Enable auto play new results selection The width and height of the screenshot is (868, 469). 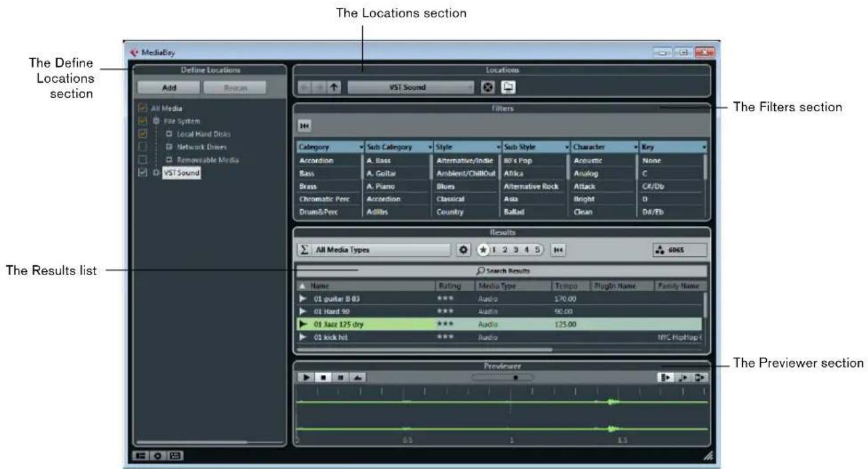[x=666, y=377]
